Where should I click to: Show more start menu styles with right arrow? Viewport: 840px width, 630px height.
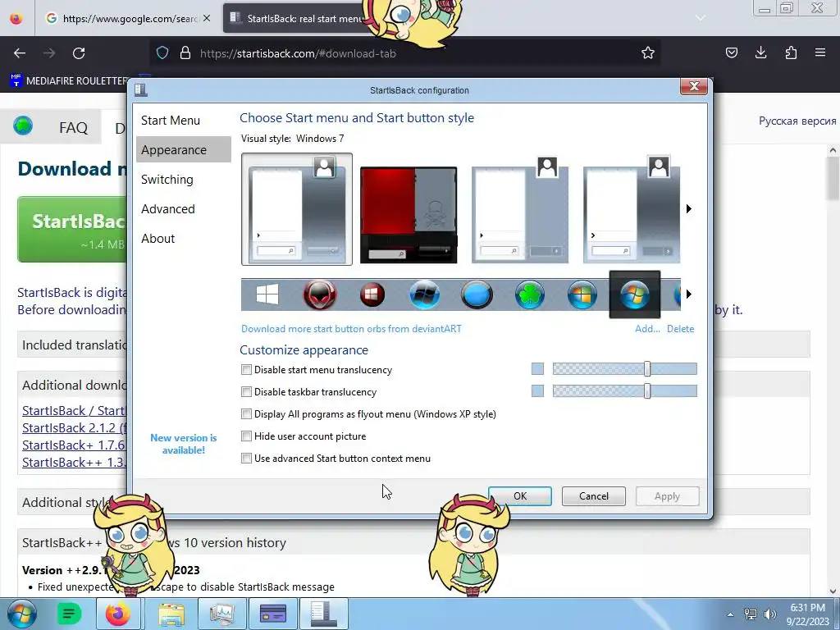tap(689, 209)
